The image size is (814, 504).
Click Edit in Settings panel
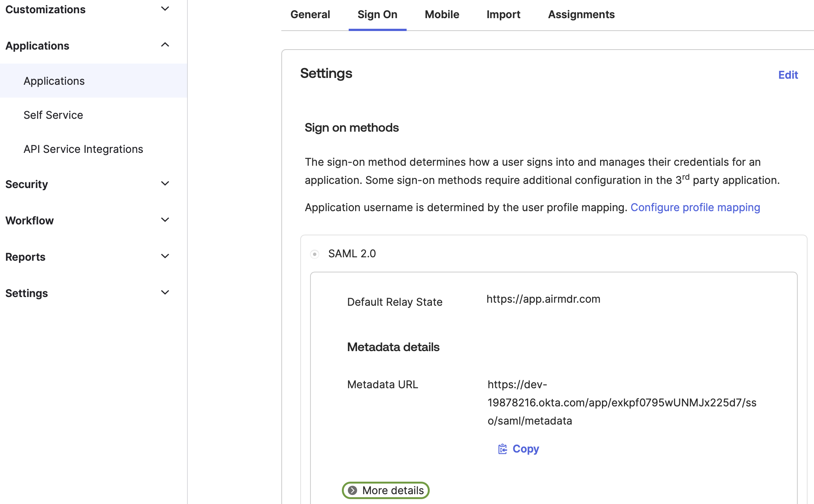point(788,75)
